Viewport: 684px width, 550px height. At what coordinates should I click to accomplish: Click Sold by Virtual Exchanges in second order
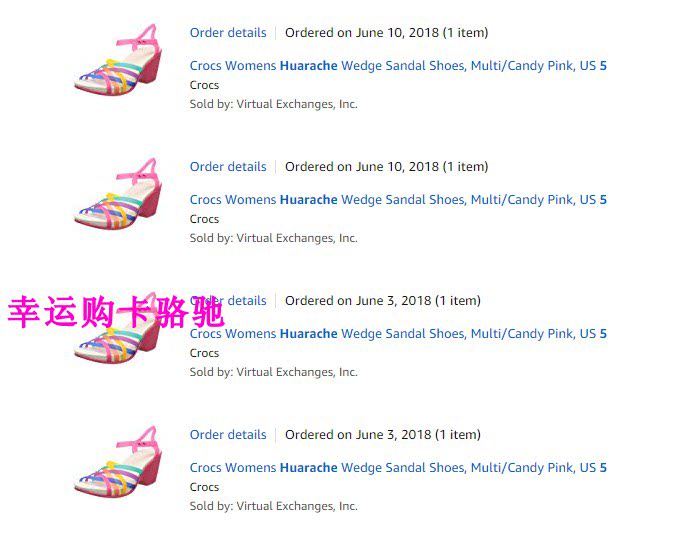pos(274,238)
